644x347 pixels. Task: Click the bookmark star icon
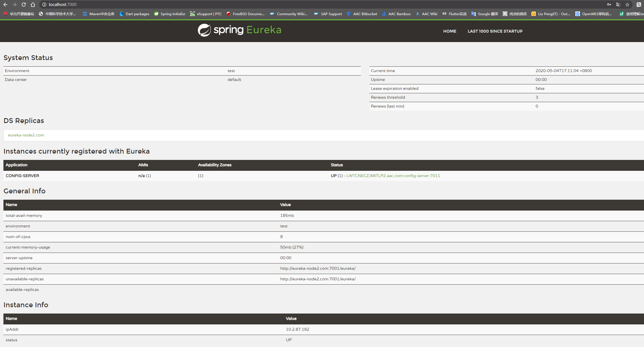coord(627,5)
